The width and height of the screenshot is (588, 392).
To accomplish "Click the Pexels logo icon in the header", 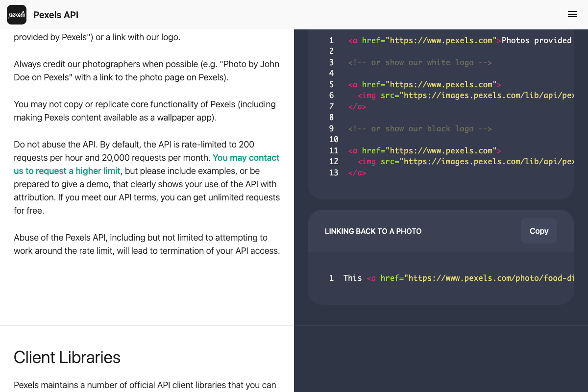I will 17,15.
